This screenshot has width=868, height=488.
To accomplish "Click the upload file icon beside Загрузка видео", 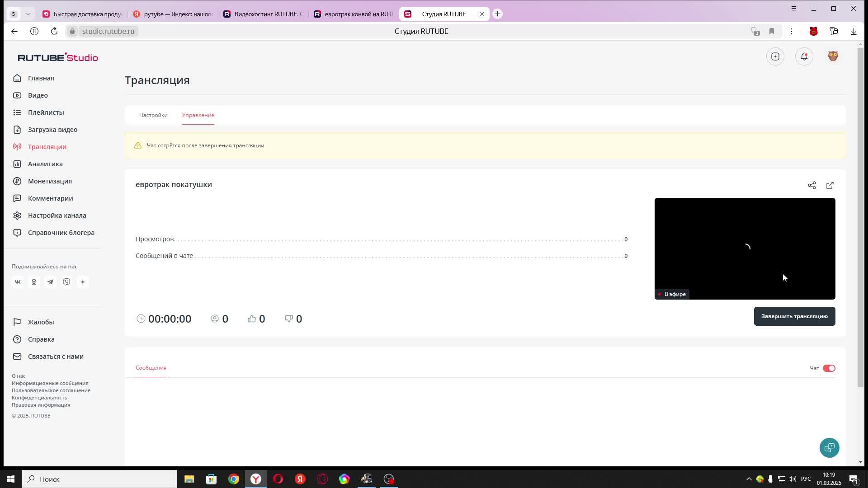I will [17, 130].
